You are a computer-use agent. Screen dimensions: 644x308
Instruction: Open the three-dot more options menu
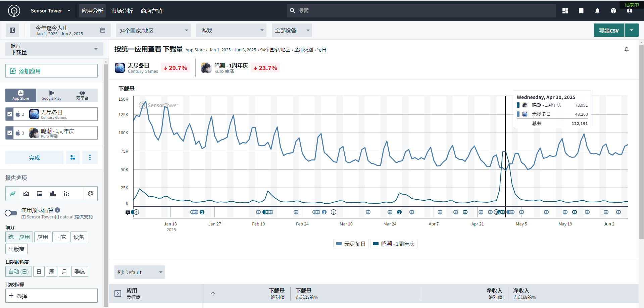click(90, 157)
